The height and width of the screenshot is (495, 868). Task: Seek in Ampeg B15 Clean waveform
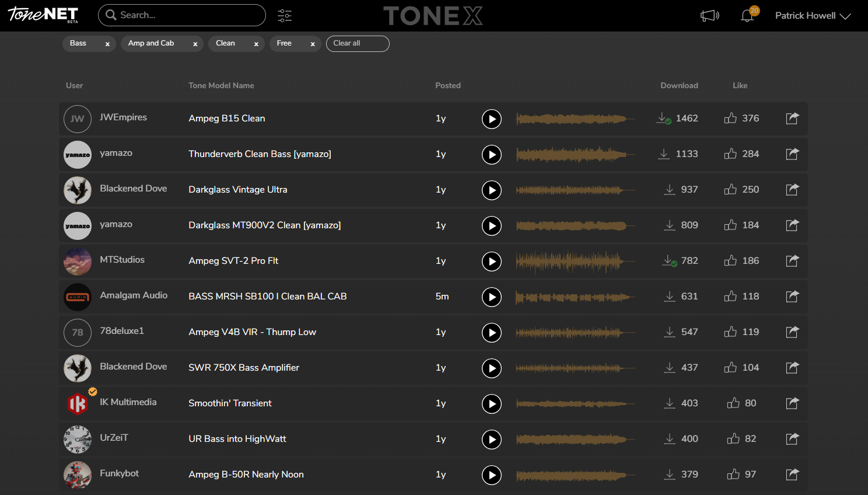pos(575,119)
